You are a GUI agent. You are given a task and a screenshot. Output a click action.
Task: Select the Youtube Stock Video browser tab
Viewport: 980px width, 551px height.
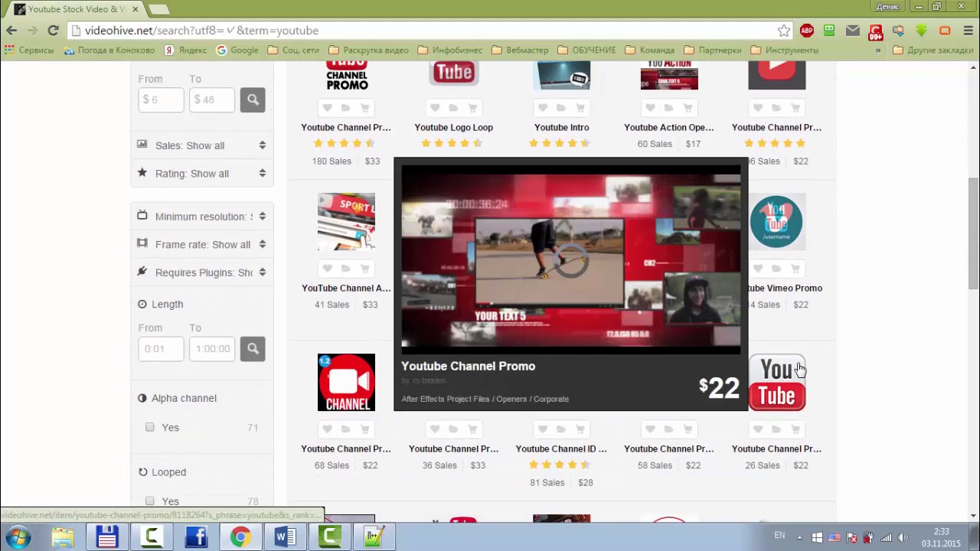pyautogui.click(x=77, y=9)
